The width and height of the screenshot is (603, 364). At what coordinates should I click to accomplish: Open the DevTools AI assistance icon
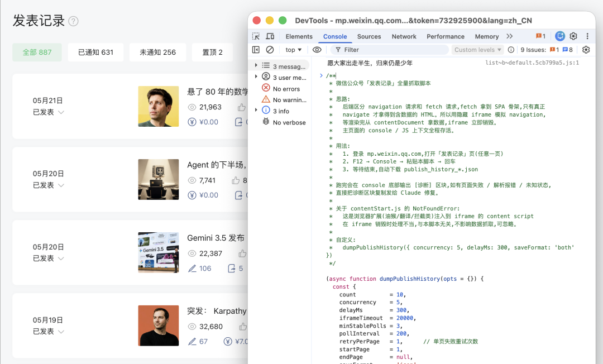pyautogui.click(x=560, y=36)
